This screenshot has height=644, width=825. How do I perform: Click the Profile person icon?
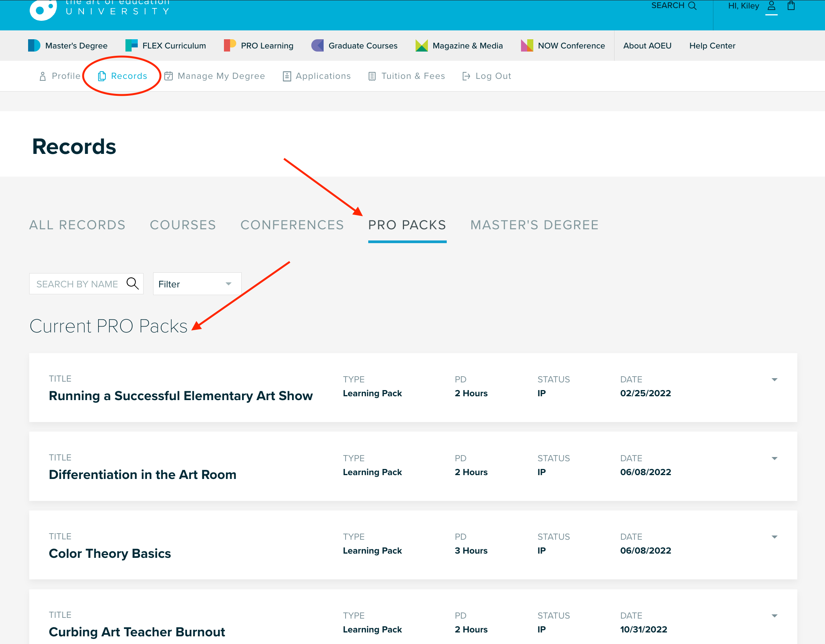tap(43, 76)
